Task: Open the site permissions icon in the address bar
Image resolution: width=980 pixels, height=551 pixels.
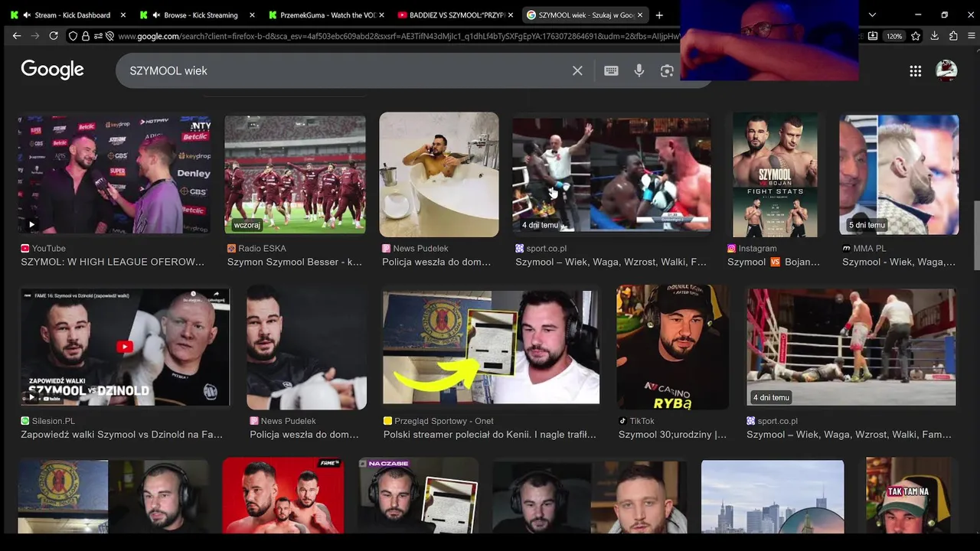Action: tap(97, 36)
